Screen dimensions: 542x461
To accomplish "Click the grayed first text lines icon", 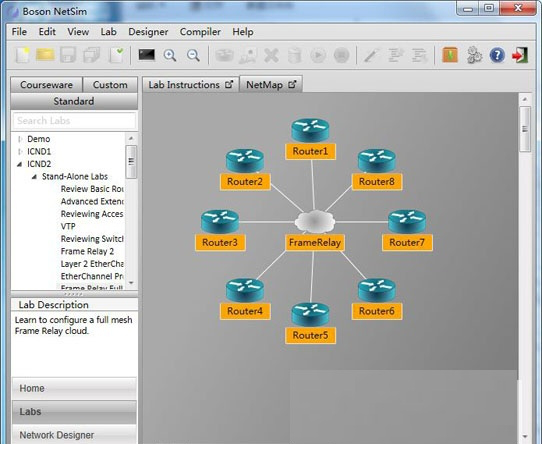I will pyautogui.click(x=395, y=55).
